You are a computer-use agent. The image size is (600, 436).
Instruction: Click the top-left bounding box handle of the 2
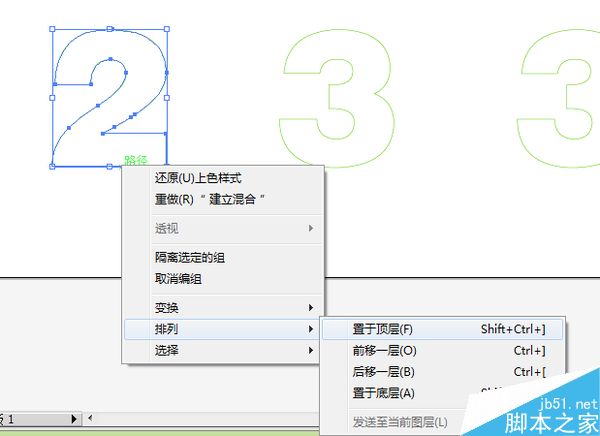[52, 29]
